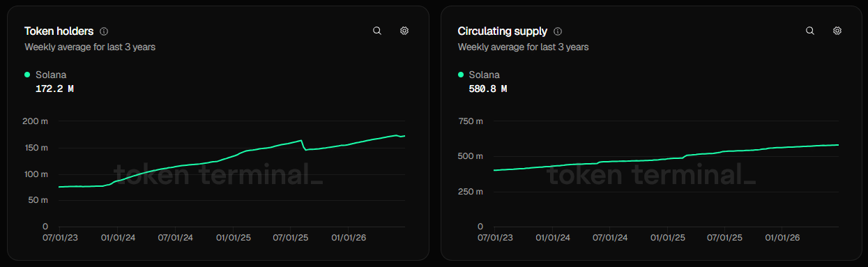The height and width of the screenshot is (267, 868).
Task: Click info icon next to Token holders
Action: click(104, 31)
